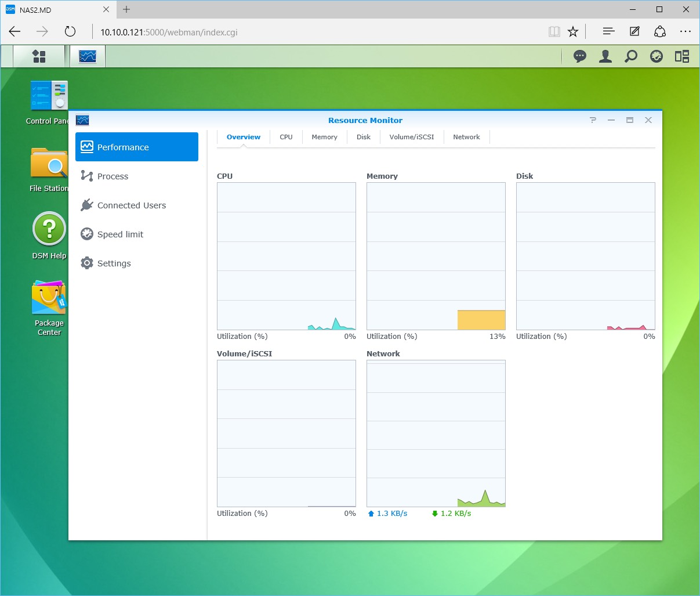Click the address bar URL
The image size is (700, 596).
tap(169, 32)
